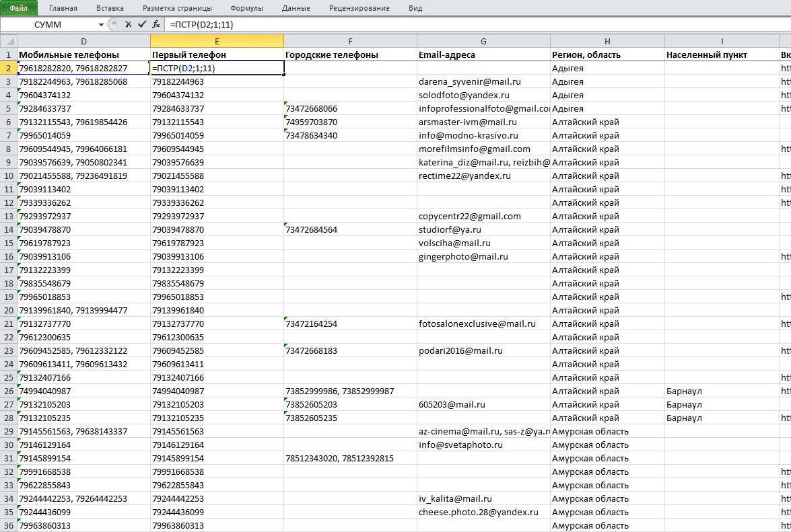
Task: Open the Данные ribbon tab
Action: coord(296,8)
